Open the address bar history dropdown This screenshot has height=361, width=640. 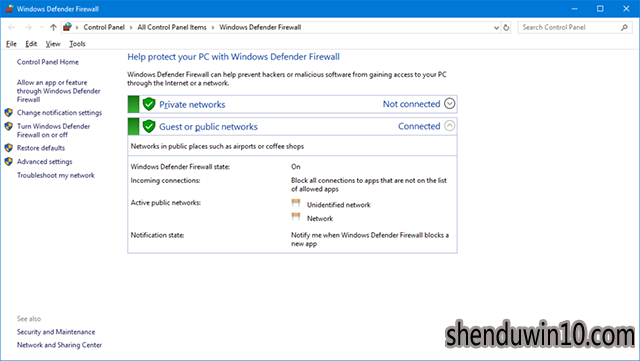496,28
